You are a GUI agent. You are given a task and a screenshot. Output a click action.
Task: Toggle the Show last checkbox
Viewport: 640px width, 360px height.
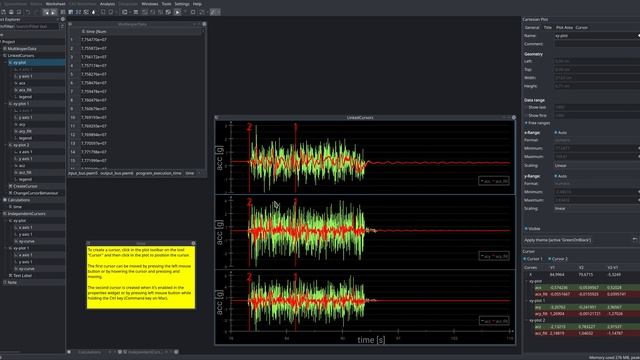tap(526, 107)
